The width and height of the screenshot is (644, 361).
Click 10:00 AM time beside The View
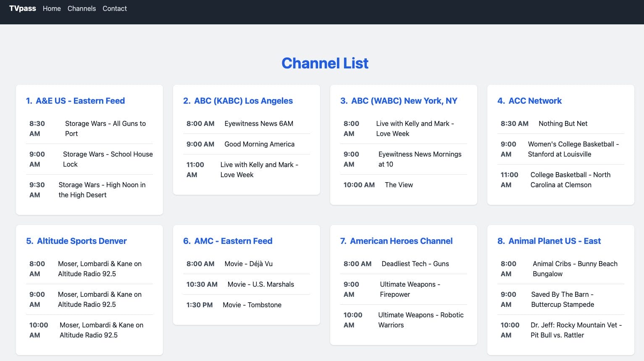359,185
